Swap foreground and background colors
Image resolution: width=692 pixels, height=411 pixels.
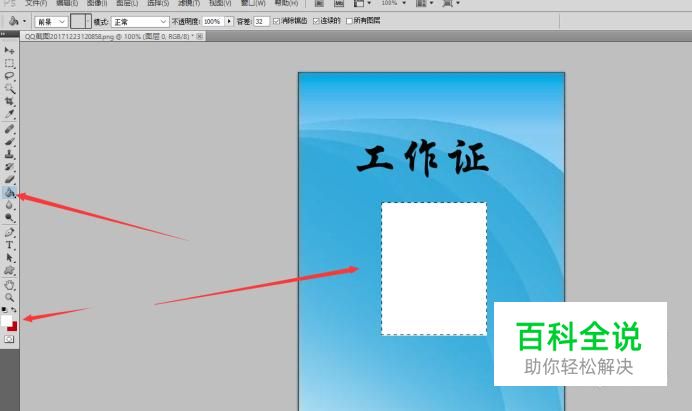click(14, 309)
